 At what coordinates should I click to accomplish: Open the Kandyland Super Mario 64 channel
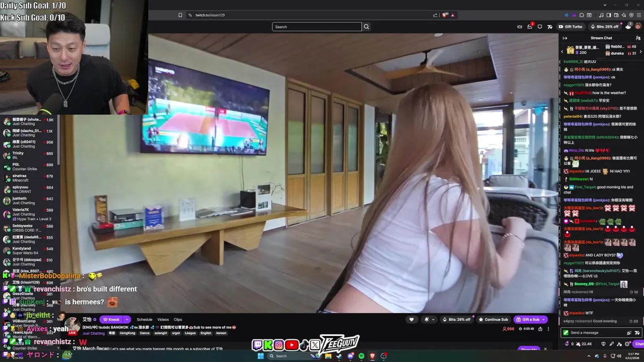pyautogui.click(x=30, y=251)
